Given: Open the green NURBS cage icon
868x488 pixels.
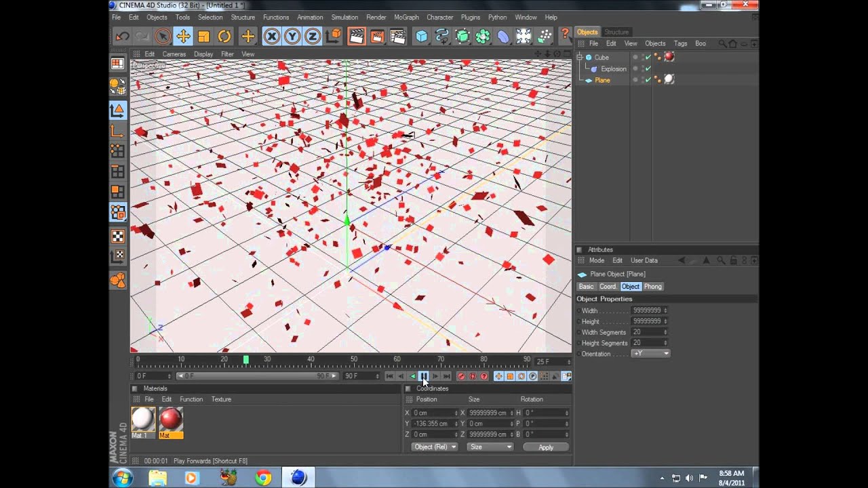Looking at the screenshot, I should [462, 37].
